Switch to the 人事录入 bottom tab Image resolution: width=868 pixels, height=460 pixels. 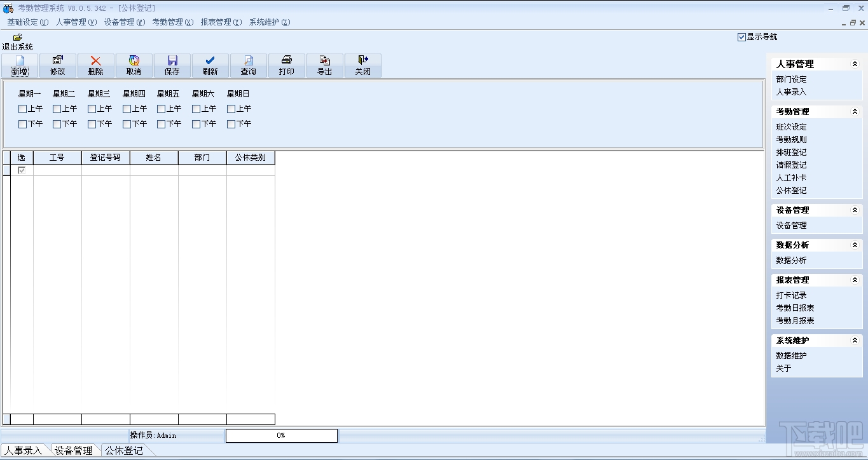click(x=24, y=450)
